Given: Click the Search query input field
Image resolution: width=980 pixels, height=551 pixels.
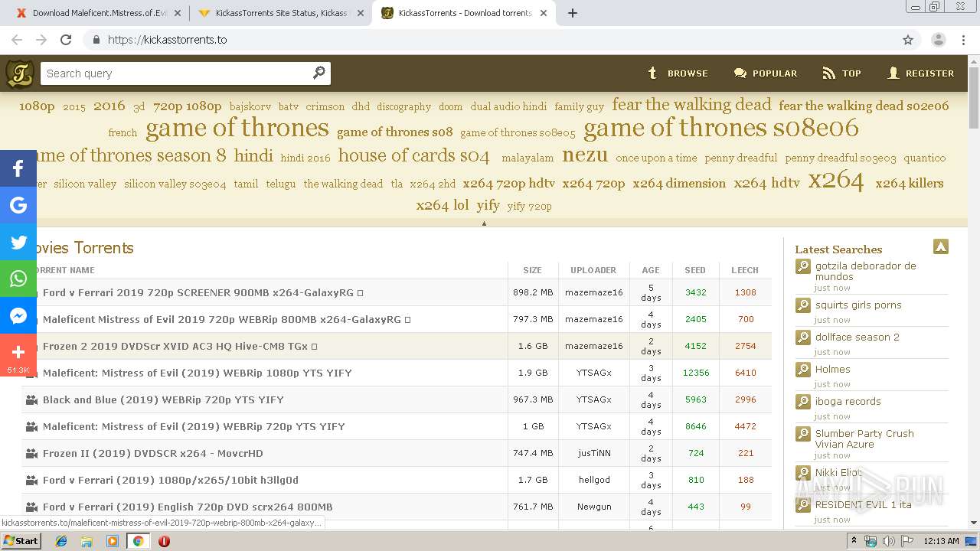Looking at the screenshot, I should 176,73.
